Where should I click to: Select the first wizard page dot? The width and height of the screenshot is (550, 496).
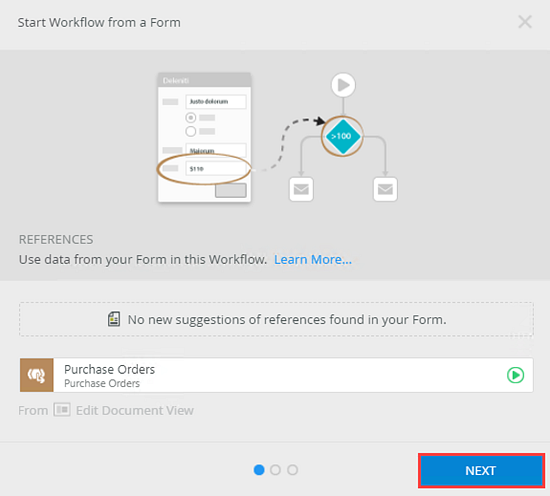[259, 470]
